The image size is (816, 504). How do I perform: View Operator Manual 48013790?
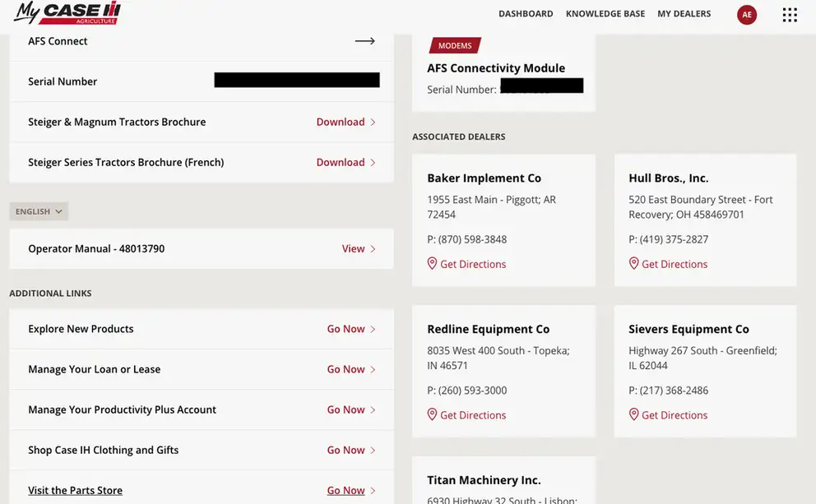click(354, 248)
